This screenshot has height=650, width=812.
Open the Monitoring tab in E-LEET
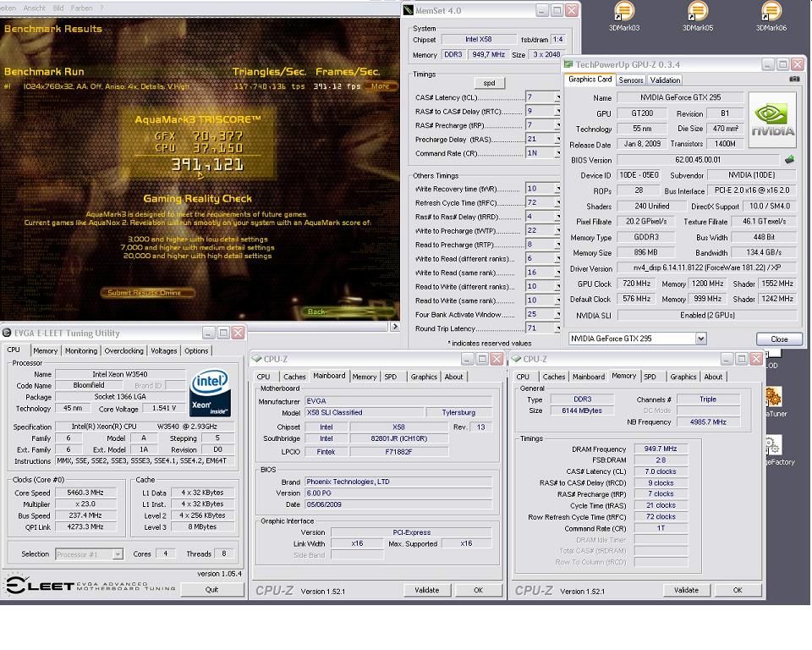(81, 351)
